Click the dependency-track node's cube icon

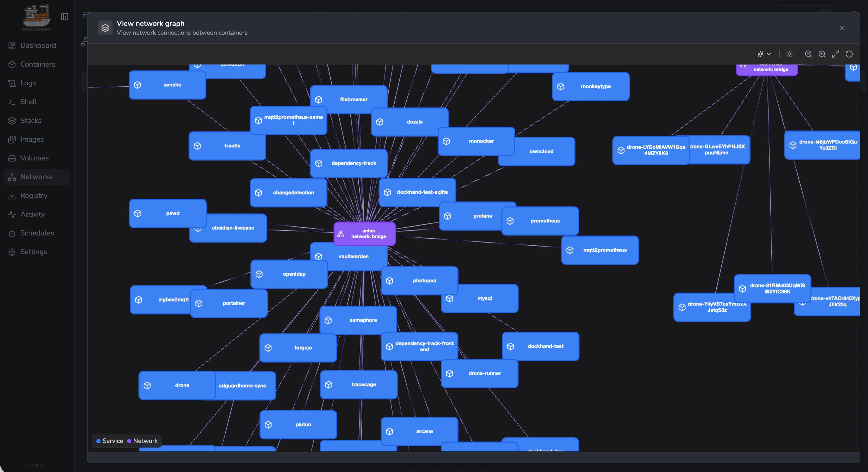pyautogui.click(x=319, y=163)
